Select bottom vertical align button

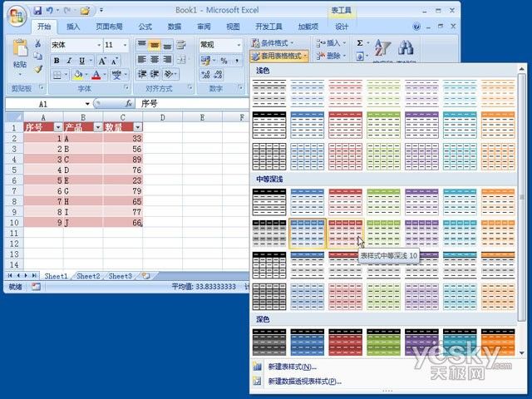167,45
